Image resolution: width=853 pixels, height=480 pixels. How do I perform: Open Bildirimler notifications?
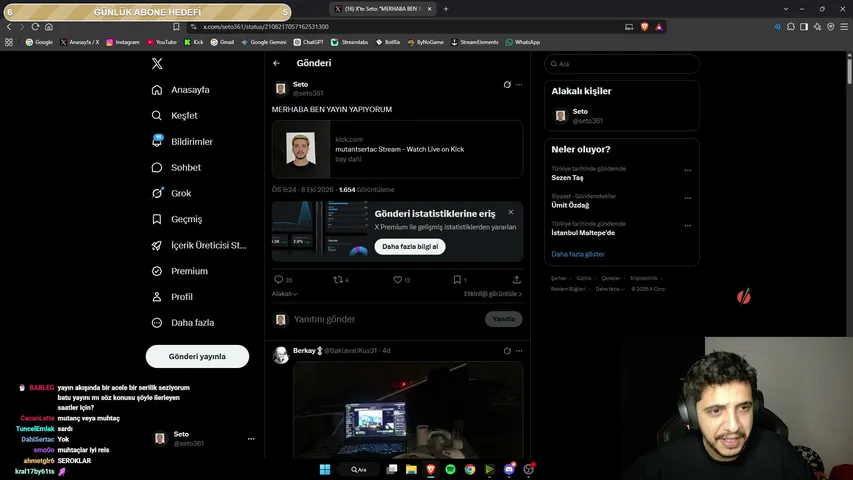pos(182,141)
